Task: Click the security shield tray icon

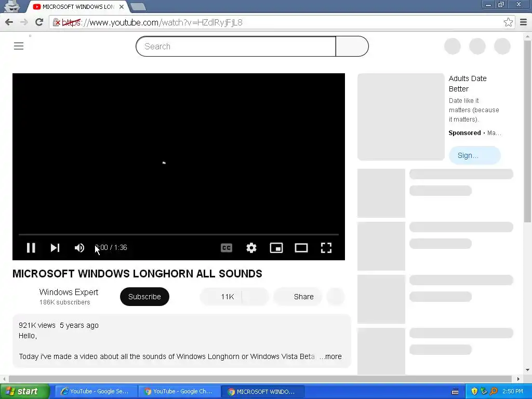Action: pyautogui.click(x=474, y=392)
